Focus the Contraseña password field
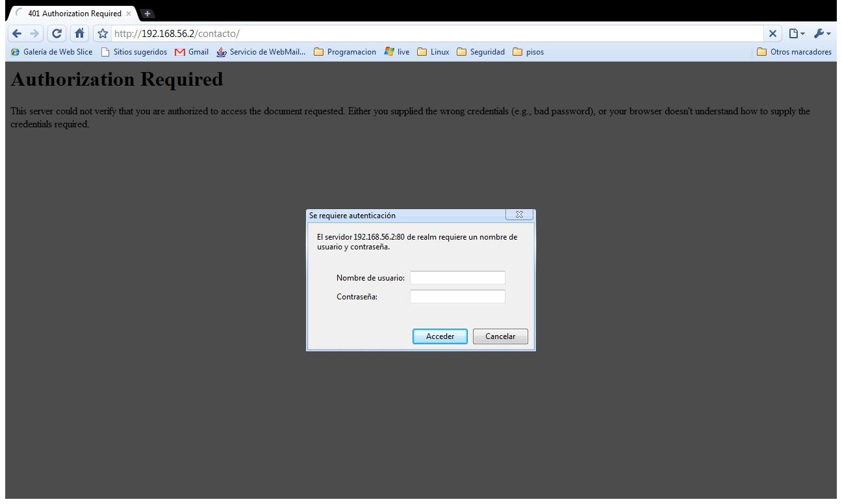Image resolution: width=842 pixels, height=504 pixels. point(457,297)
